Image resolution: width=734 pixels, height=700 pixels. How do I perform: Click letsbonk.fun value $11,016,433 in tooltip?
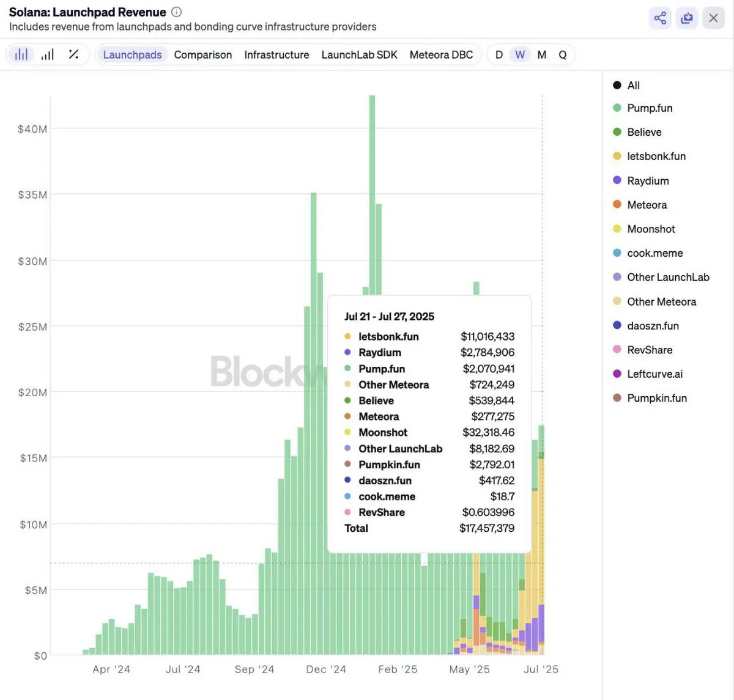[x=487, y=336]
